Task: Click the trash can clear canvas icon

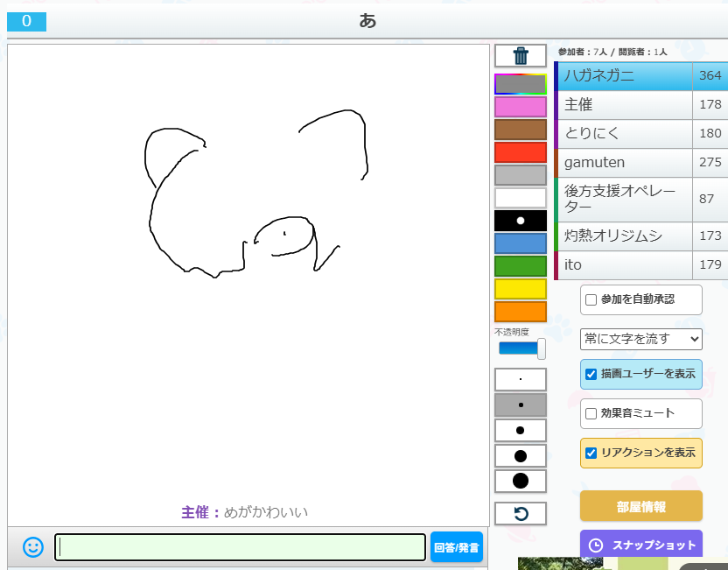Action: [x=521, y=56]
